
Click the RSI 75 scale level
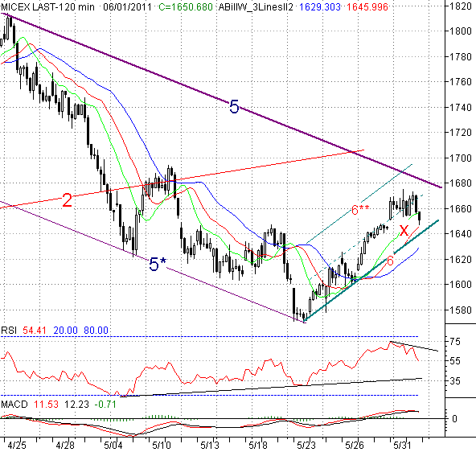click(455, 342)
